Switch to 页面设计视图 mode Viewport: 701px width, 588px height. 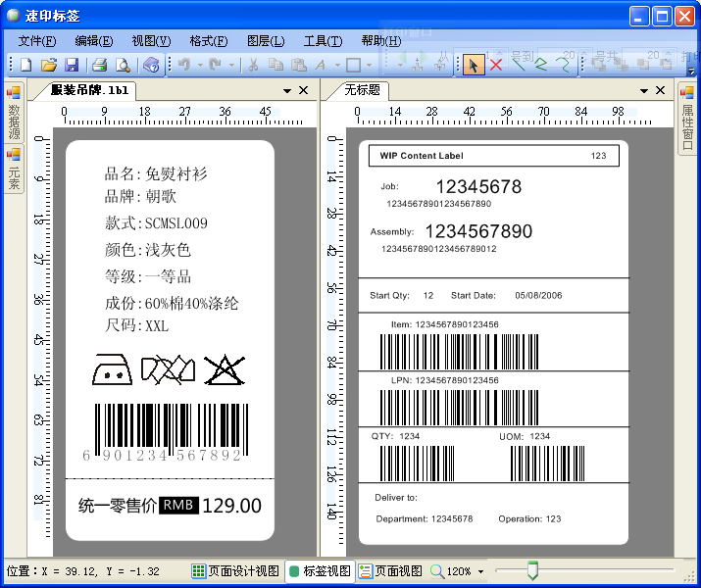point(235,570)
